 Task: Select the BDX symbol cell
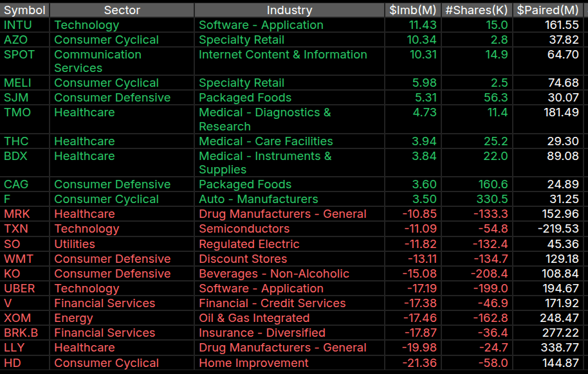[x=24, y=163]
